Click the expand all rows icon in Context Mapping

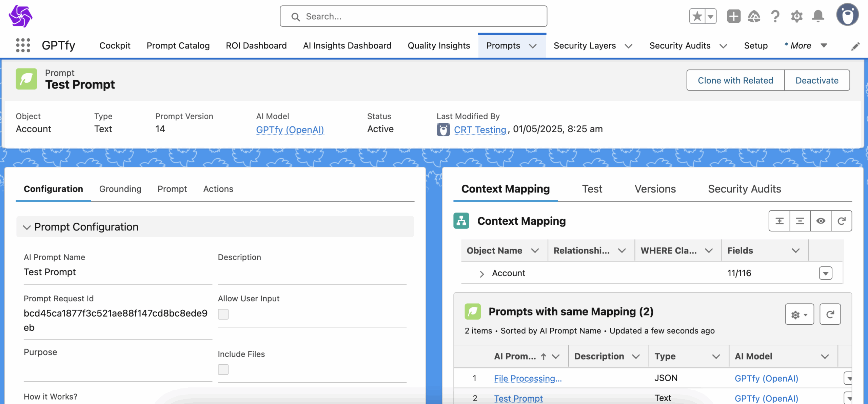coord(779,221)
